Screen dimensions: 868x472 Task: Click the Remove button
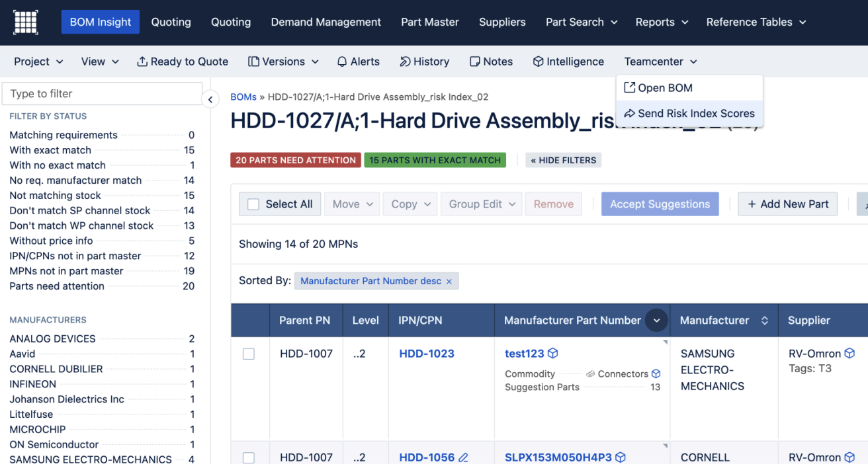tap(553, 204)
